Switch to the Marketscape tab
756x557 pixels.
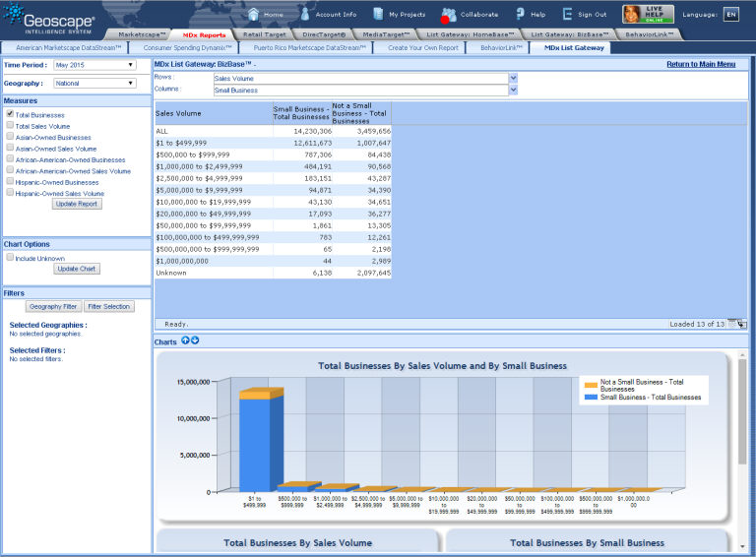[142, 34]
